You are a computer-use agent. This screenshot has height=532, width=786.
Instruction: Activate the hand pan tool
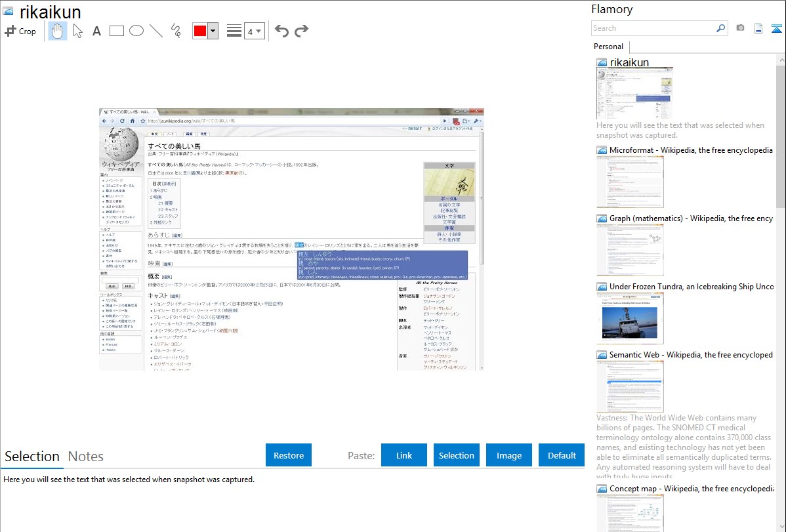[57, 31]
